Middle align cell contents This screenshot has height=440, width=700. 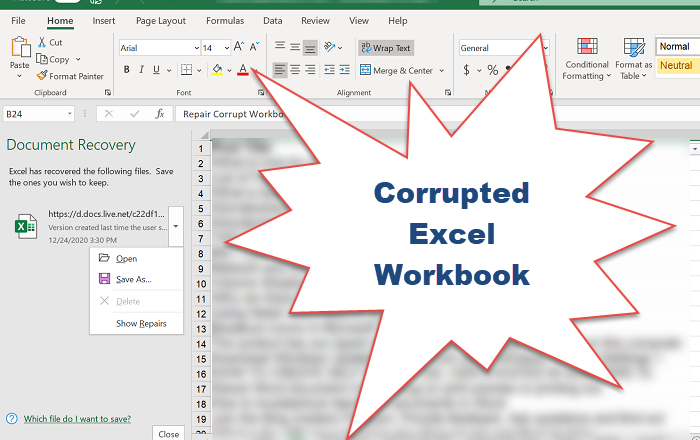click(x=295, y=46)
